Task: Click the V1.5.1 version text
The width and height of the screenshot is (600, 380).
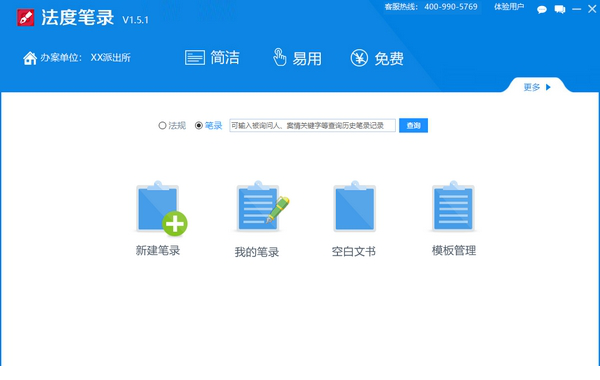Action: coord(135,20)
